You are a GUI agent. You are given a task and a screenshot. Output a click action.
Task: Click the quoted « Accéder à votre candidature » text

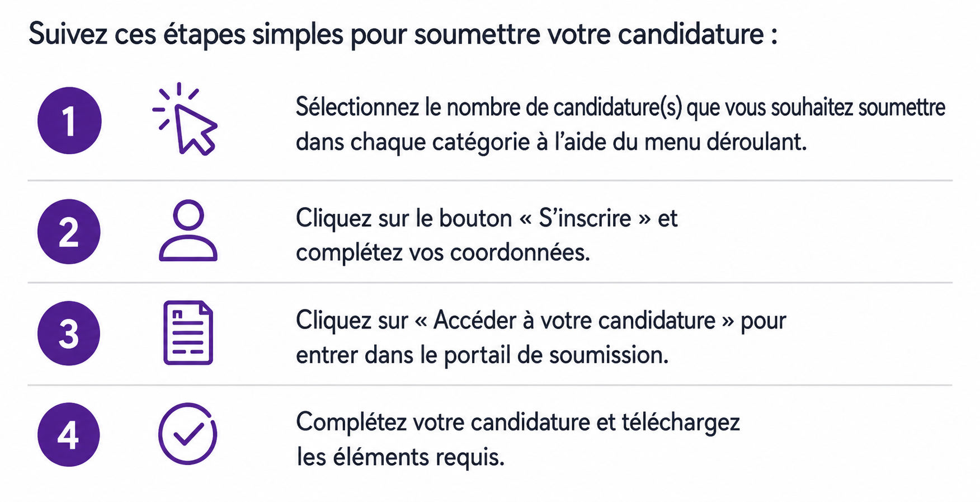coord(574,321)
